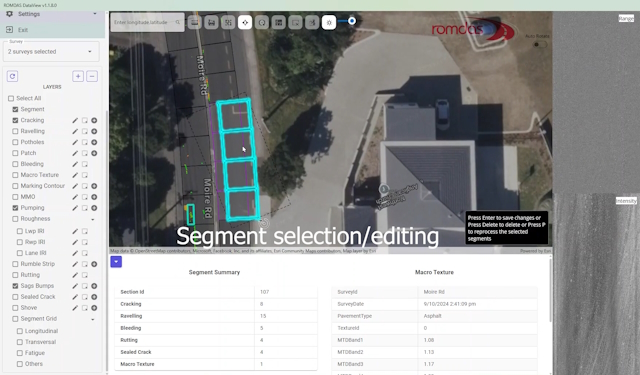
Task: Click the select-area icon for Macro Texture
Action: [84, 175]
